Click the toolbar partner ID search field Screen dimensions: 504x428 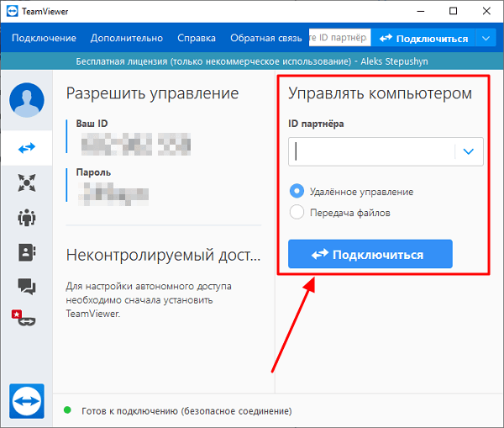tap(339, 38)
